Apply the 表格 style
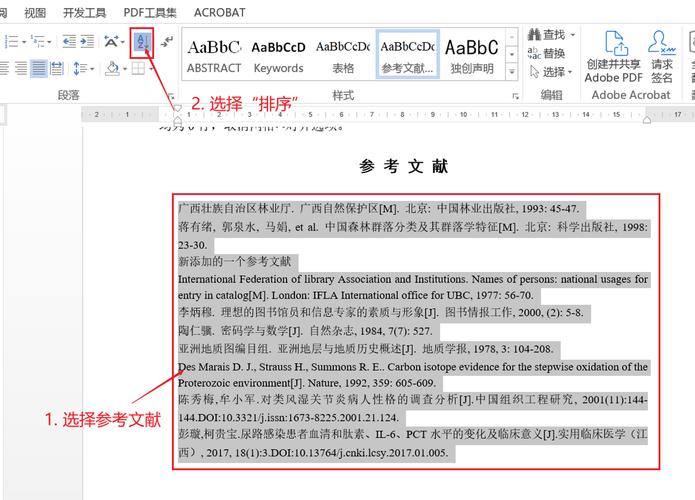 (x=343, y=55)
